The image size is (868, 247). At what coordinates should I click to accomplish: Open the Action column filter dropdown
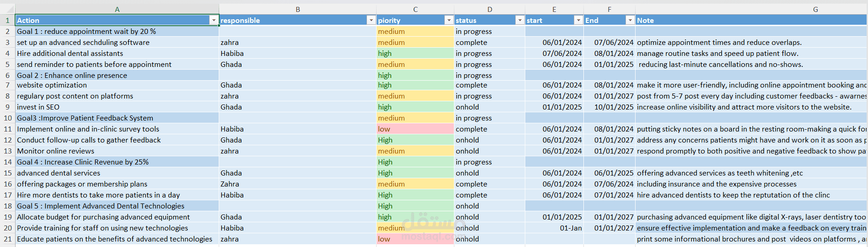(x=214, y=20)
